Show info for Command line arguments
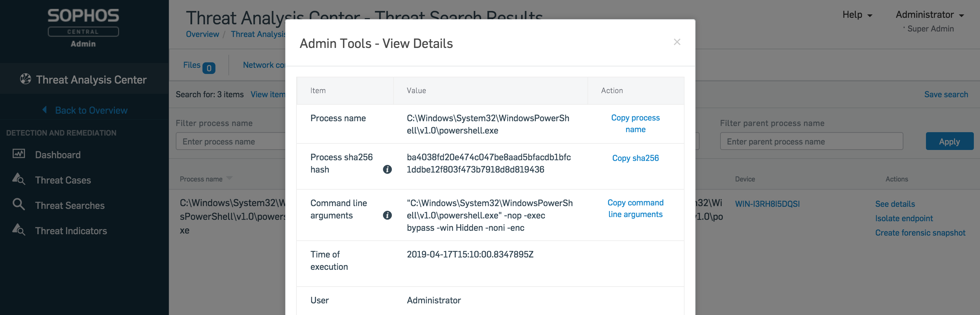 387,216
